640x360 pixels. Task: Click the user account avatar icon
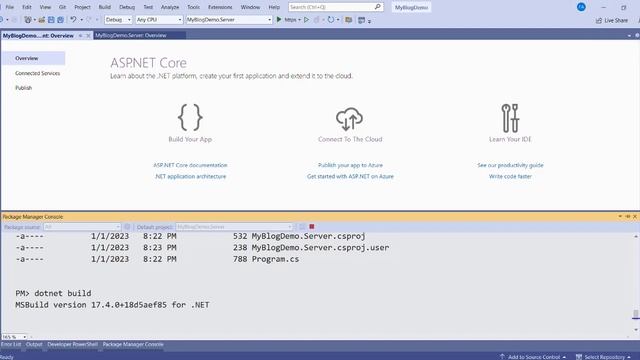click(581, 7)
